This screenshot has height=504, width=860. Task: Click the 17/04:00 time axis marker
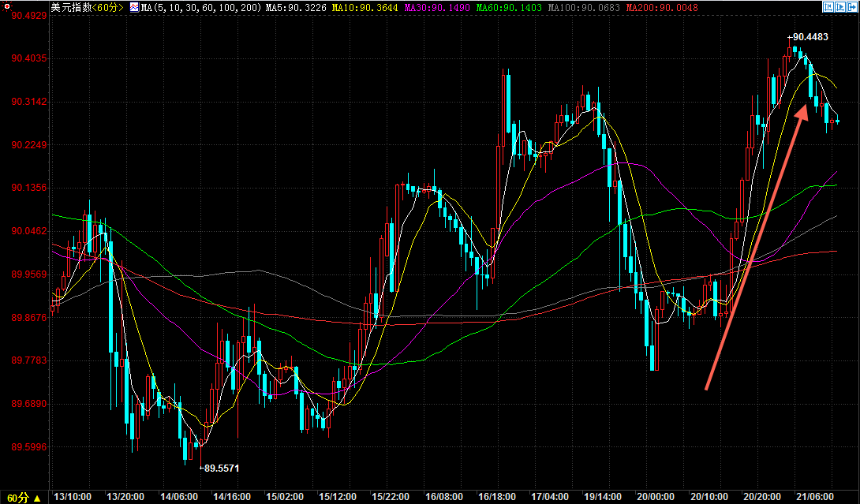[550, 497]
